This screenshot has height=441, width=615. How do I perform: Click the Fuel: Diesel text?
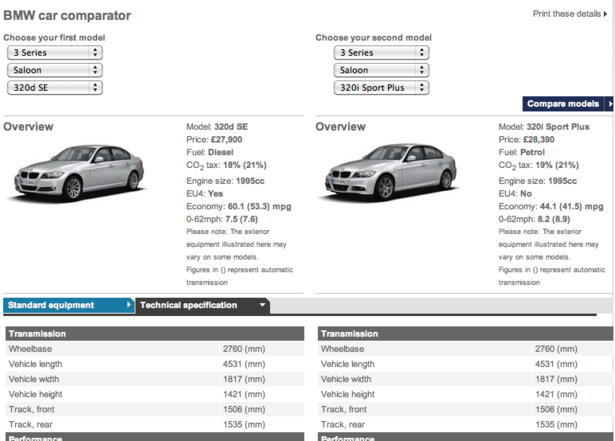pos(210,152)
